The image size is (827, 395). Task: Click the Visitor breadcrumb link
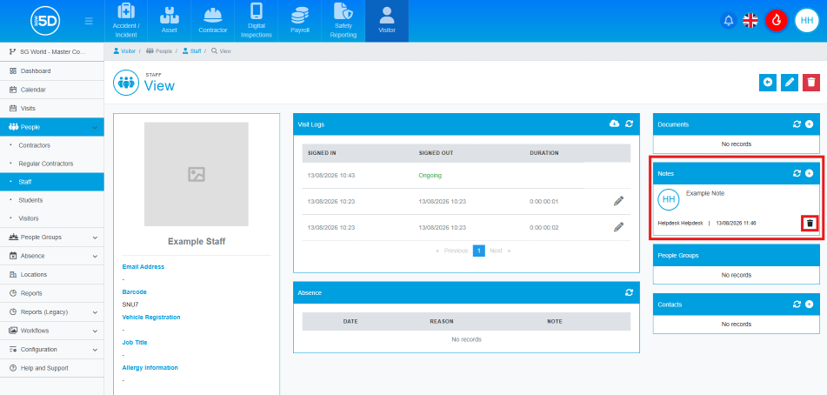point(124,51)
